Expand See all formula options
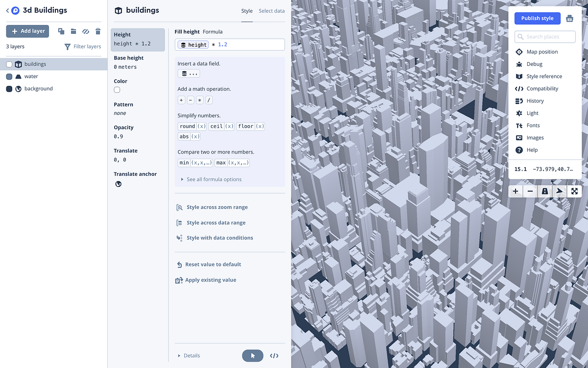This screenshot has width=588, height=368. tap(213, 179)
